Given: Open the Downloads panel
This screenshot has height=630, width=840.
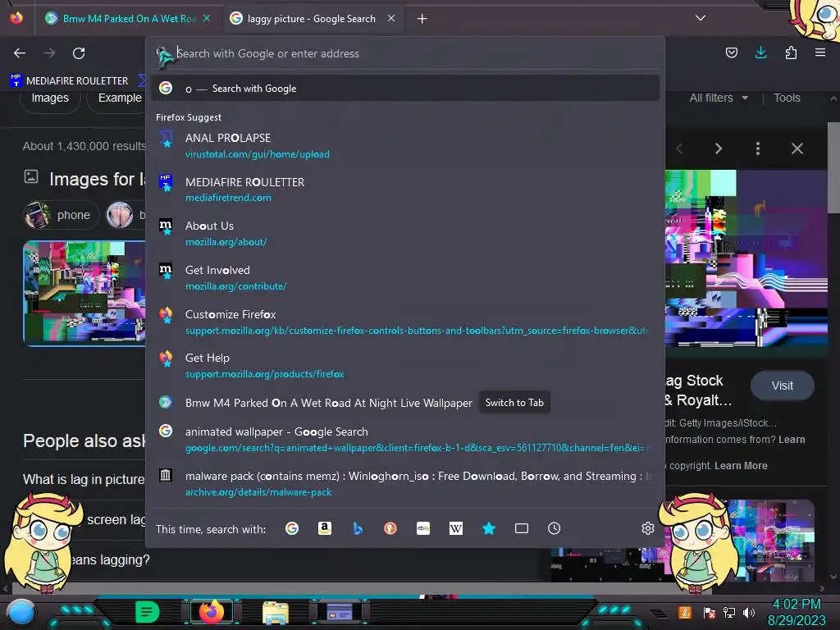Looking at the screenshot, I should (x=760, y=52).
